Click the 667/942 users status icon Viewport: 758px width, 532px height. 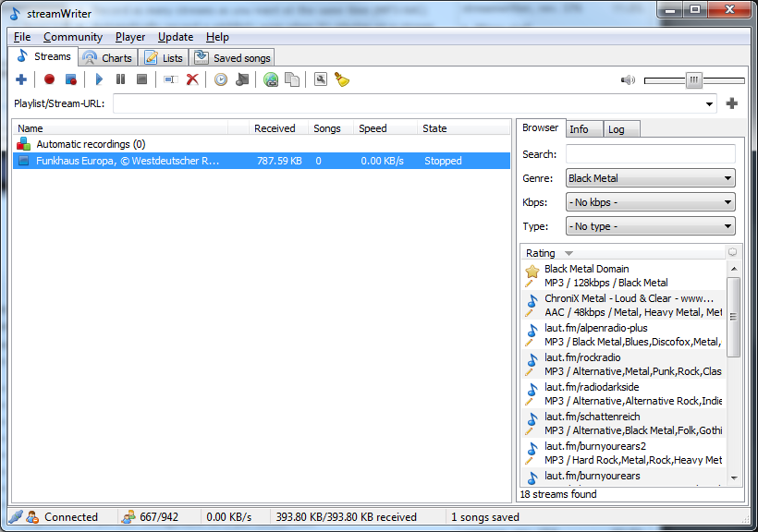128,517
